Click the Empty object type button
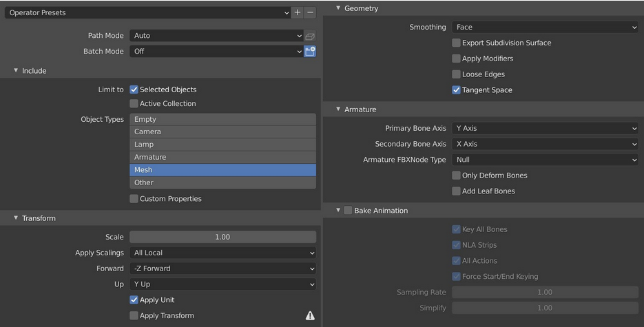The height and width of the screenshot is (327, 644). click(222, 119)
